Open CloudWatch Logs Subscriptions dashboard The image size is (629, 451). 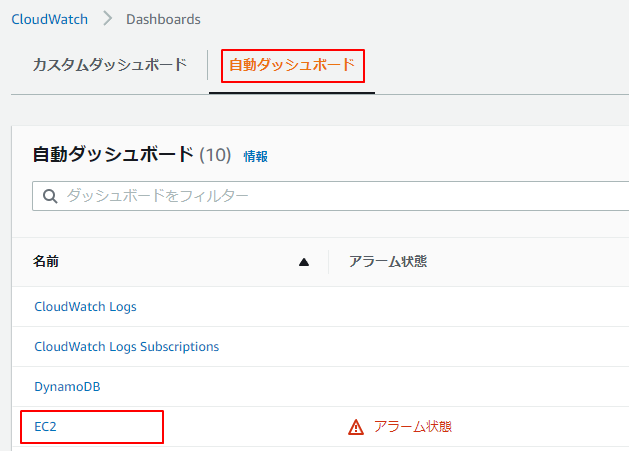point(126,347)
